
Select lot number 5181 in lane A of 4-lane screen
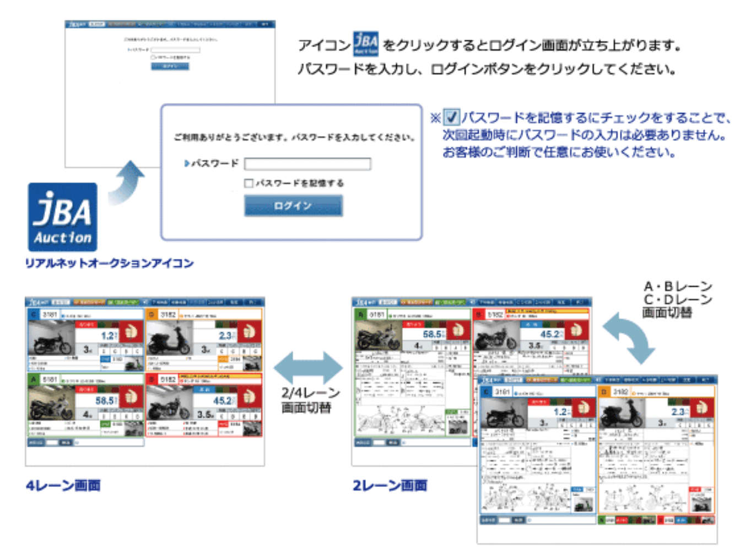tap(50, 379)
